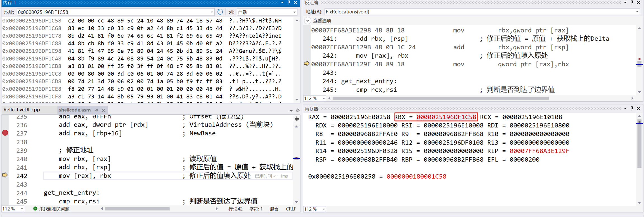The width and height of the screenshot is (644, 217).
Task: Open the FixRelocations(void) address dropdown
Action: click(x=637, y=12)
